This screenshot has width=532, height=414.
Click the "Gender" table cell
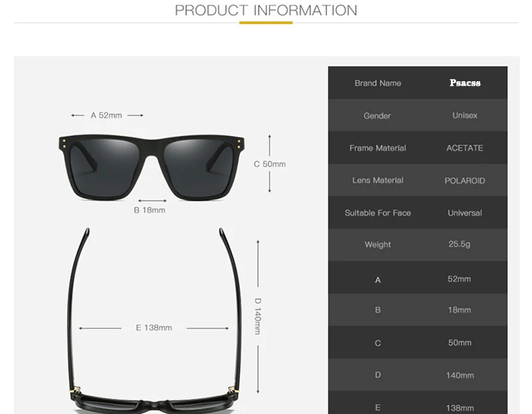(x=377, y=116)
